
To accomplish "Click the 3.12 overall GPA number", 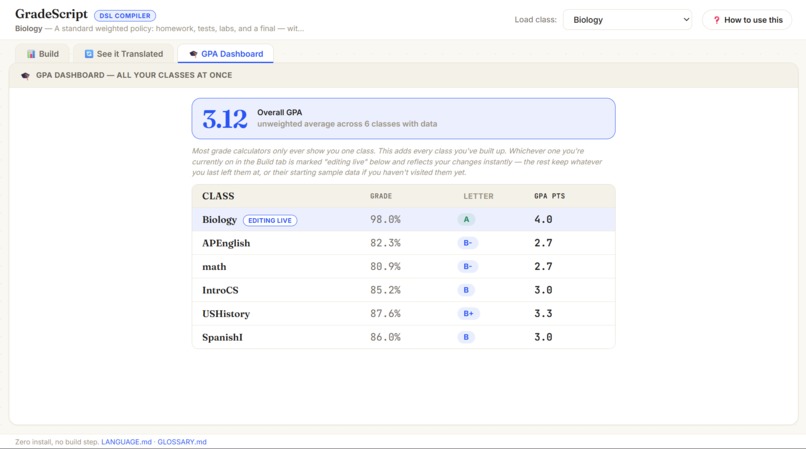I will (225, 119).
